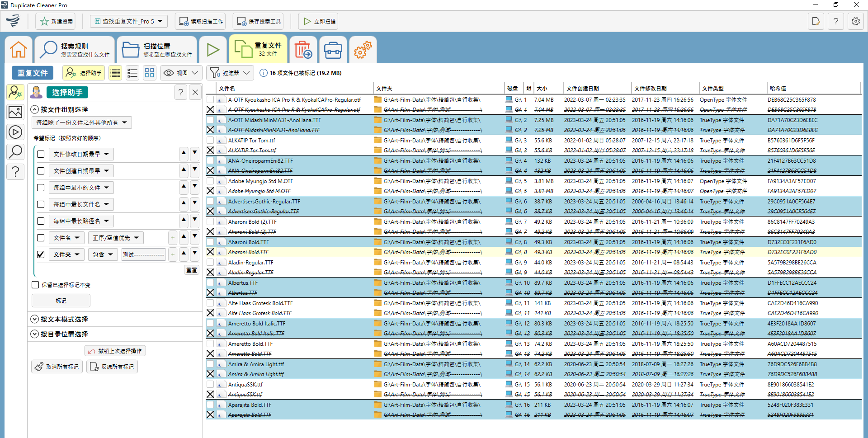Image resolution: width=868 pixels, height=438 pixels.
Task: Click the log document icon at top right
Action: pos(816,21)
